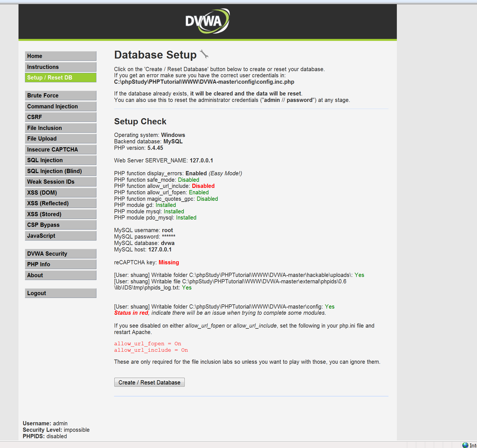Click green Disabled for magic_quotes_gpc

coord(207,199)
